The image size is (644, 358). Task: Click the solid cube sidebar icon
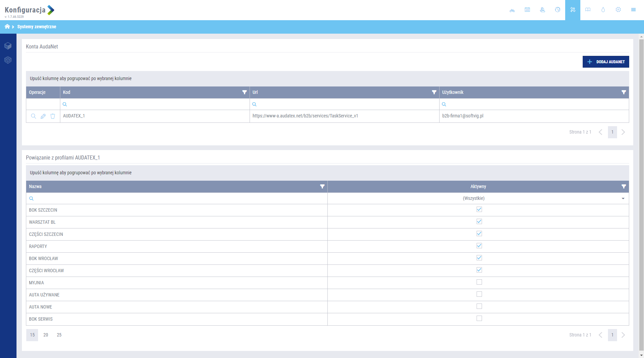[8, 46]
